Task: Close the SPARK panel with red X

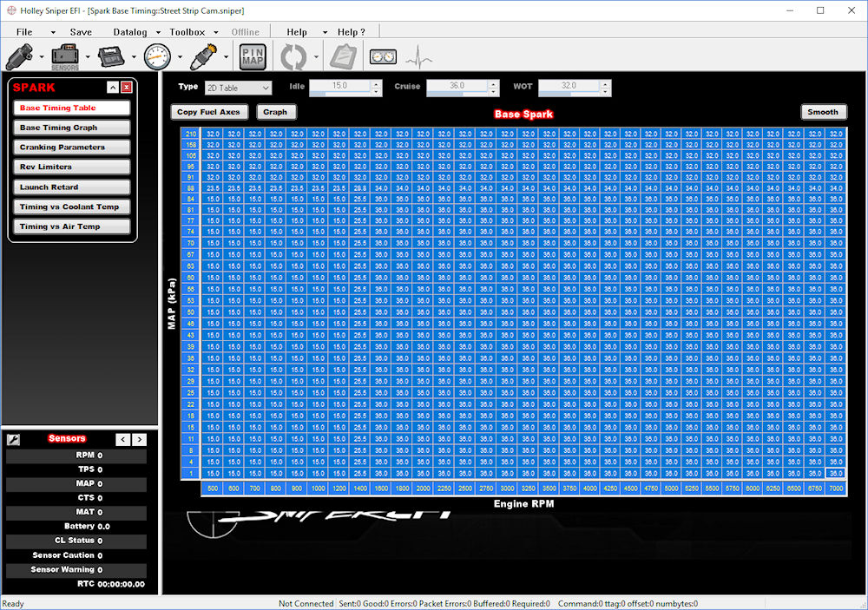Action: click(x=127, y=88)
